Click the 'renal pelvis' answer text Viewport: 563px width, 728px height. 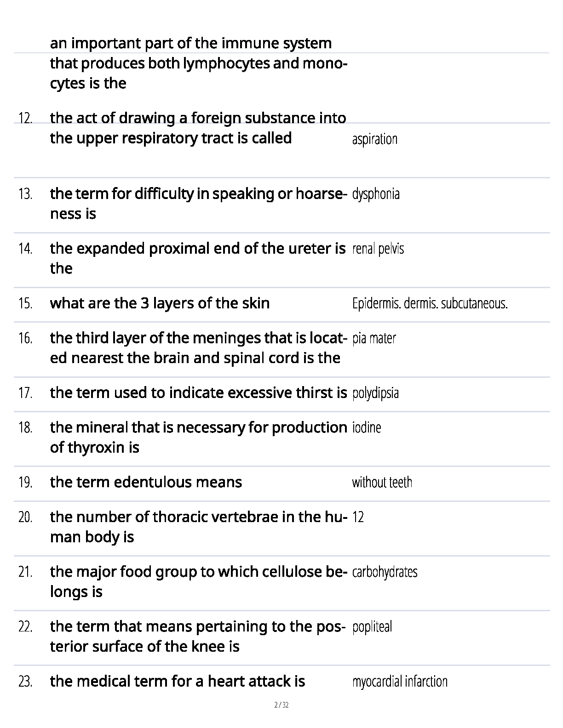378,249
